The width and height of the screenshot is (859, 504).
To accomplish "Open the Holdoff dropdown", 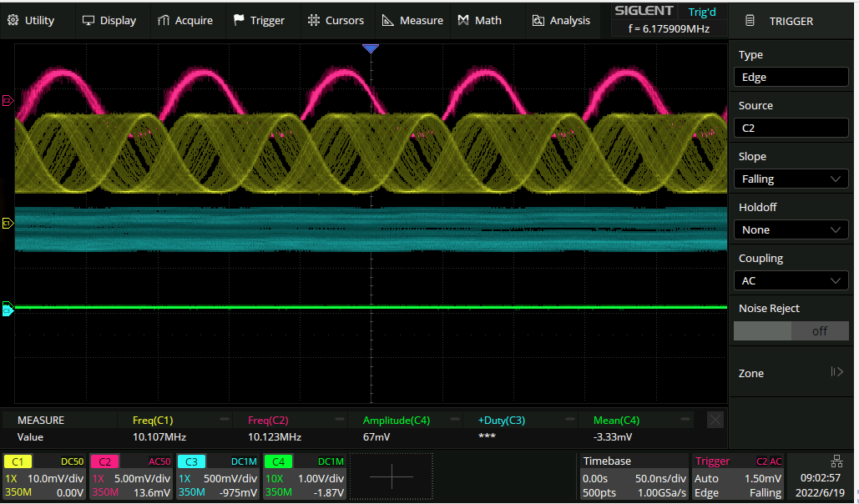I will pyautogui.click(x=791, y=229).
